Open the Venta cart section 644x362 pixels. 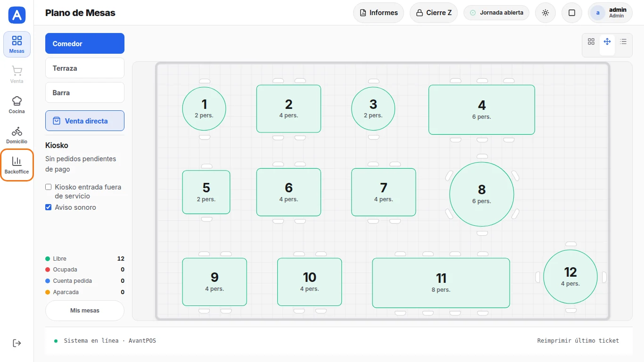click(17, 74)
